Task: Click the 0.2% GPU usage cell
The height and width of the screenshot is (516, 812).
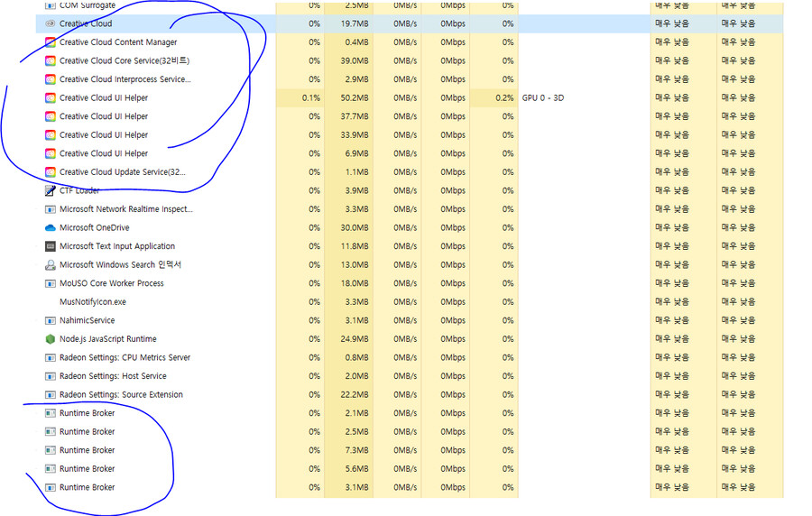Action: (x=494, y=97)
